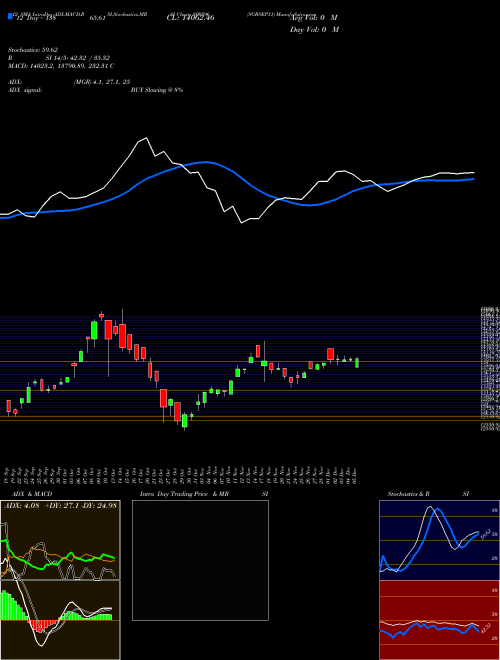Click the blue stochastics chart panel

pyautogui.click(x=439, y=540)
